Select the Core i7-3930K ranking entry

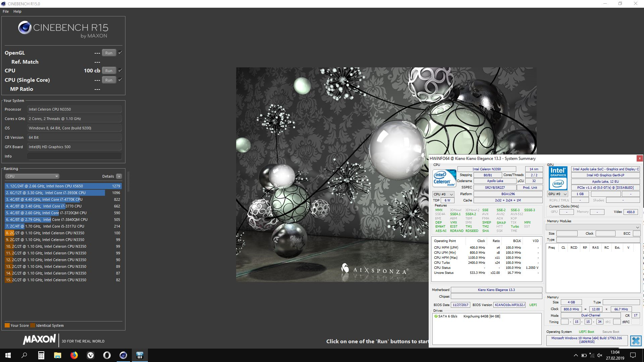[63, 193]
